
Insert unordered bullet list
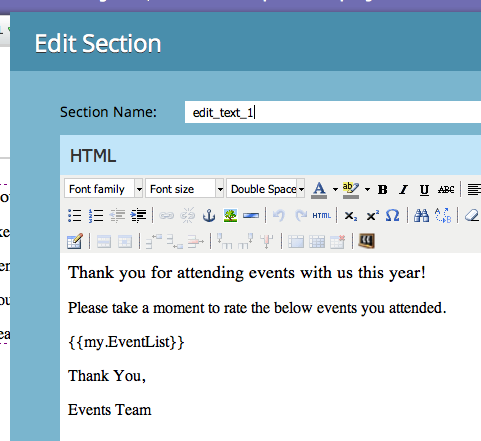coord(74,216)
